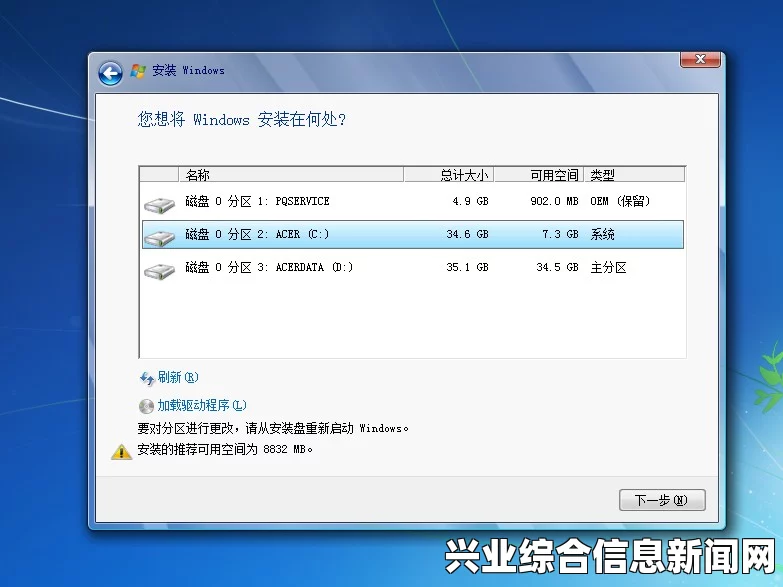Image resolution: width=783 pixels, height=587 pixels.
Task: Select row 磁盘 0 分区 2: ACER (C:)
Action: (x=412, y=234)
